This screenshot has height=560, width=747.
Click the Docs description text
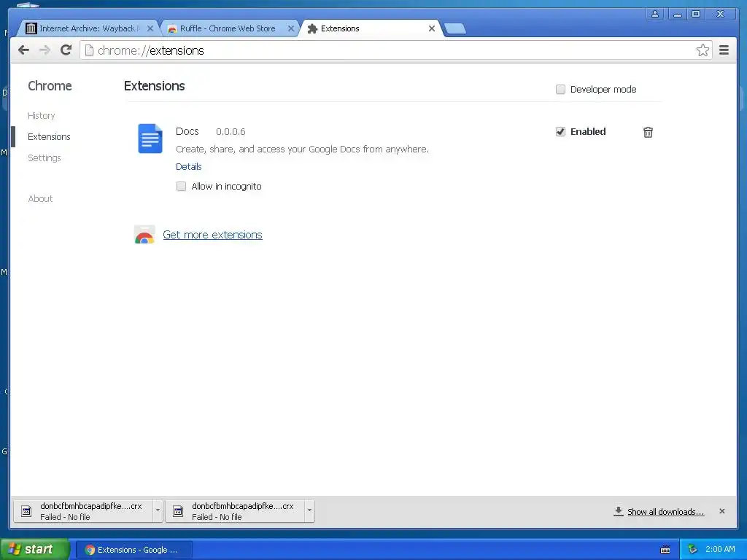click(x=302, y=149)
